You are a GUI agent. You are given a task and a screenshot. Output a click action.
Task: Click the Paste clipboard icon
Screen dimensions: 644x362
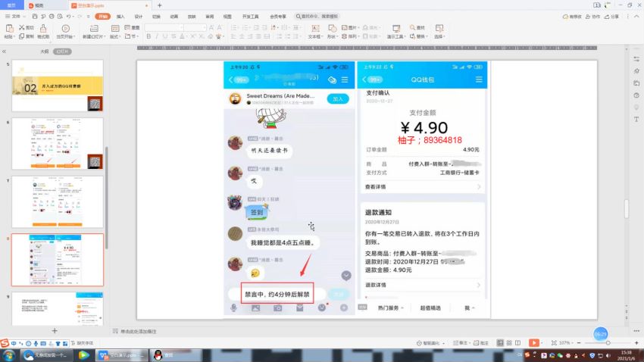9,28
